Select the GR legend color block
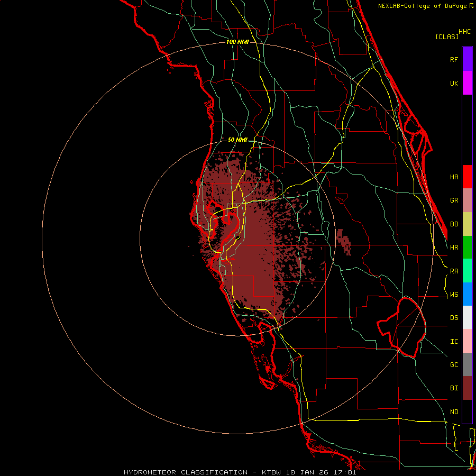The height and width of the screenshot is (476, 476). [x=467, y=200]
